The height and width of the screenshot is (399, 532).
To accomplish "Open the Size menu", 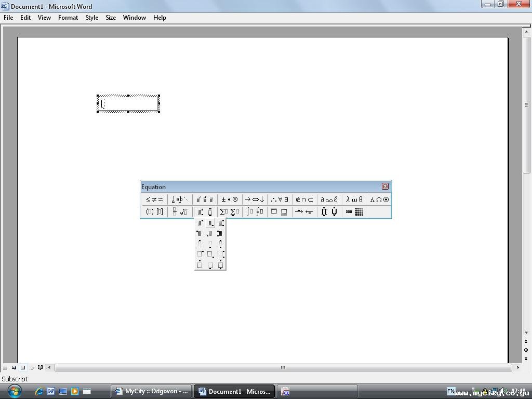I will point(111,18).
